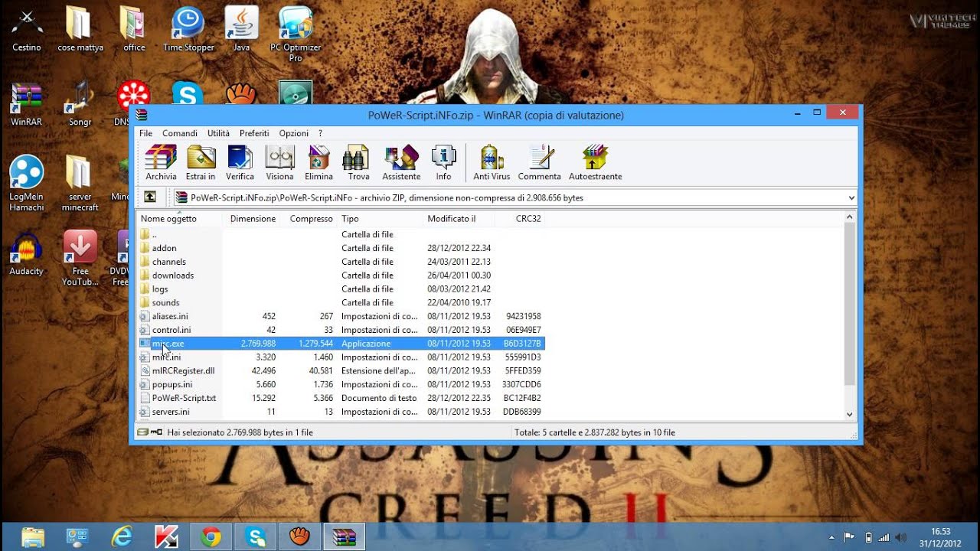Image resolution: width=980 pixels, height=551 pixels.
Task: Click the Visiona toolbar icon
Action: tap(280, 162)
